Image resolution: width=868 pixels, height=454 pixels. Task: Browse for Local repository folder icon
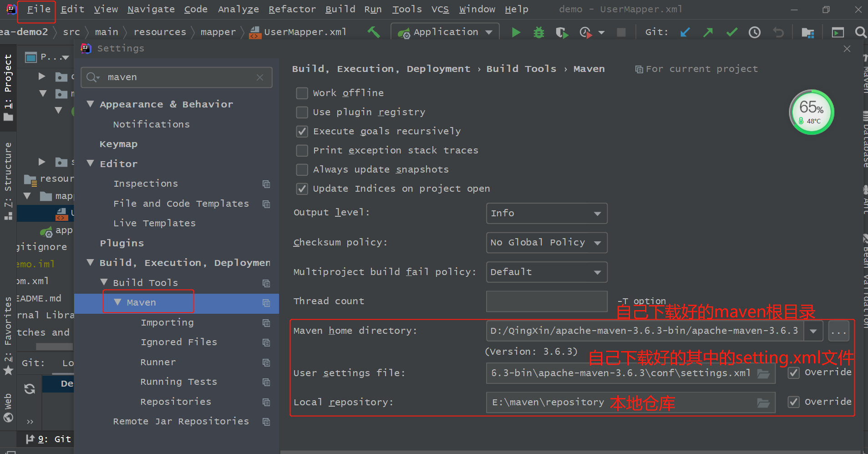(763, 403)
